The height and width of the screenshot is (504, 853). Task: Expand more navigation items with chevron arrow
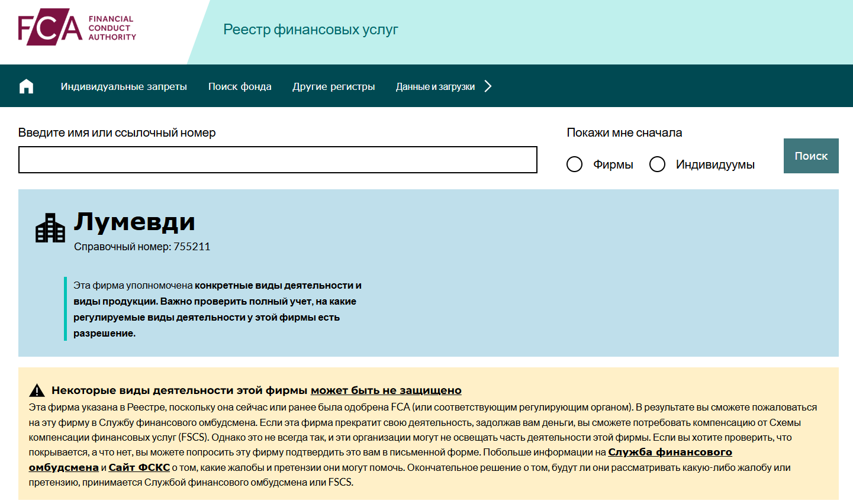488,86
